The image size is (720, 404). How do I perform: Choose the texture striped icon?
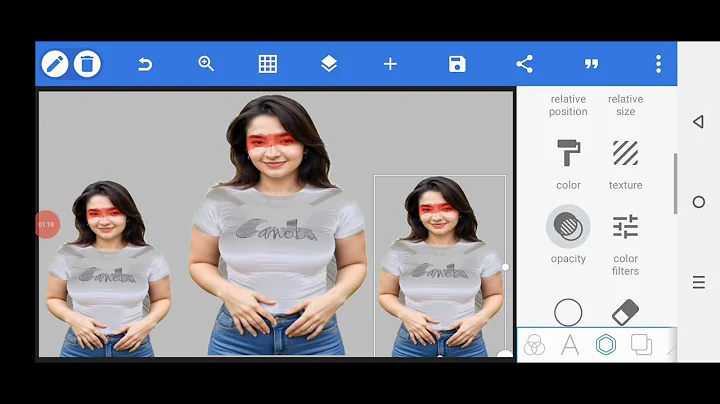point(625,164)
